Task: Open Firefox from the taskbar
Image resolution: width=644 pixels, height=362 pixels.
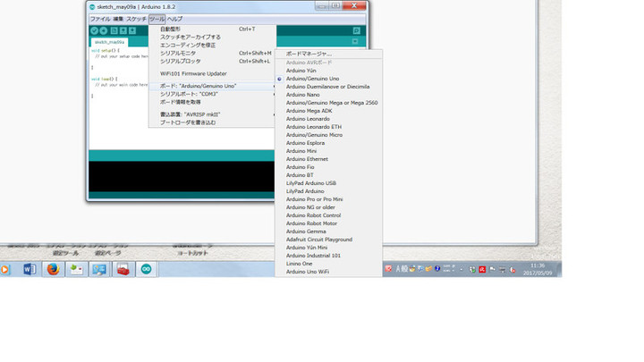Action: tap(53, 269)
